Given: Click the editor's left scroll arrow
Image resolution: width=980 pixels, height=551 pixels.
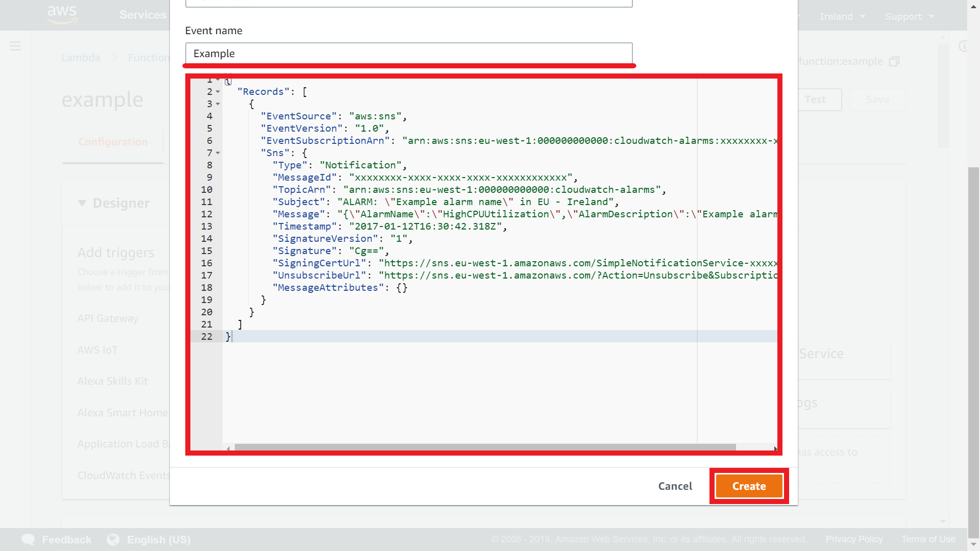Looking at the screenshot, I should click(x=228, y=448).
